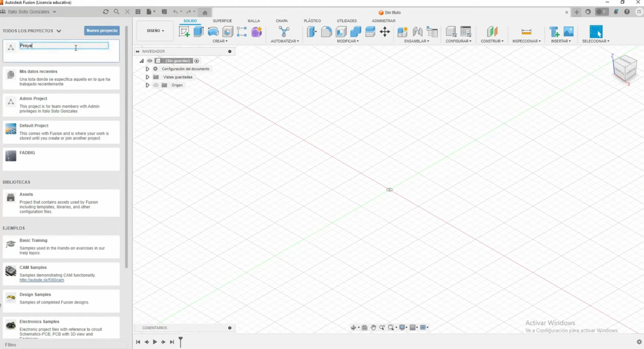This screenshot has width=644, height=349.
Task: Open Mis datos recientes
Action: pyautogui.click(x=61, y=78)
